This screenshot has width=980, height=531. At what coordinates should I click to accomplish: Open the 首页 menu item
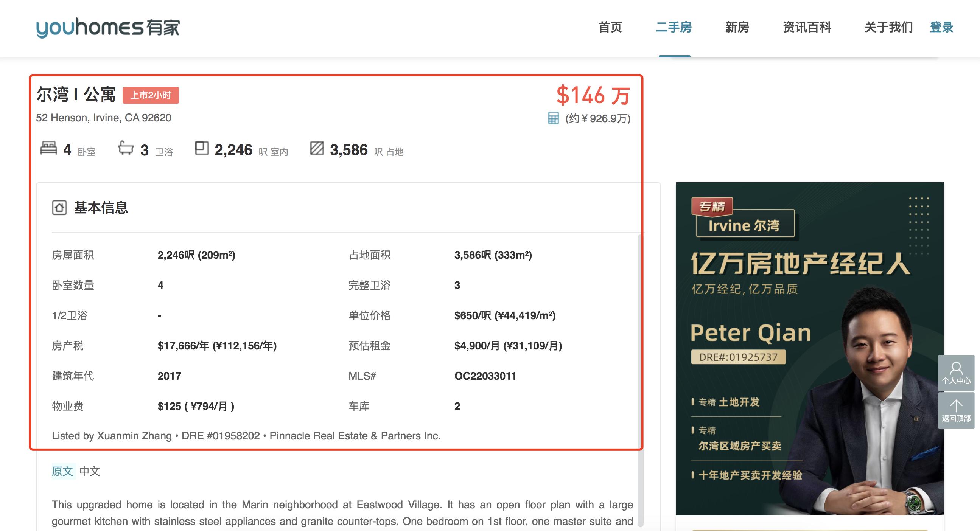pyautogui.click(x=611, y=27)
